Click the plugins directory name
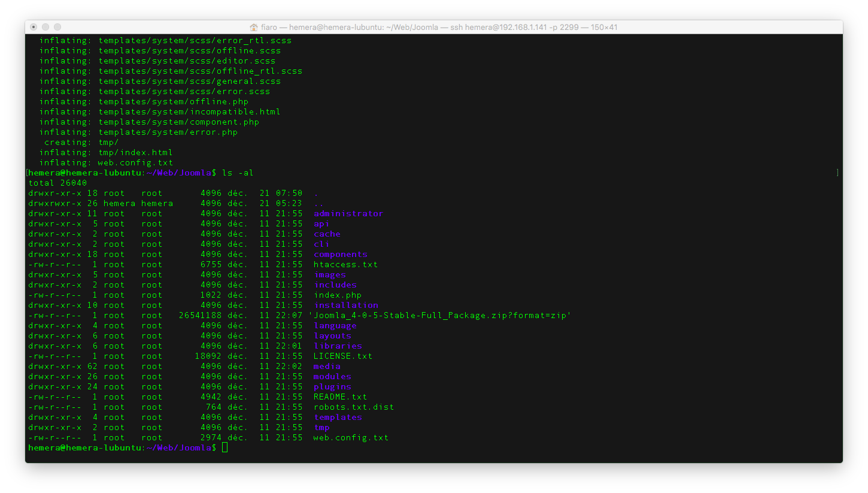 pyautogui.click(x=332, y=387)
